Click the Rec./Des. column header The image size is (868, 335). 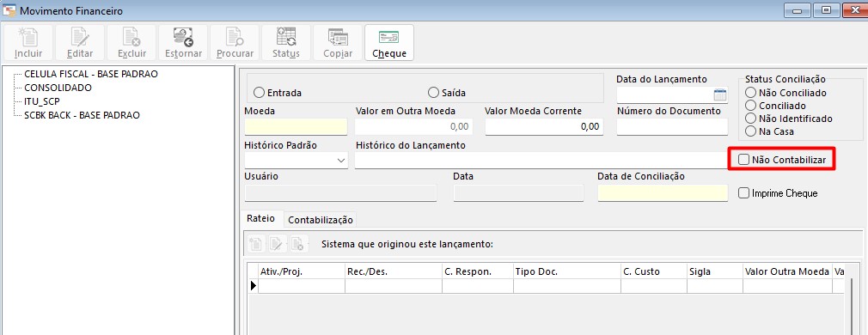coord(394,271)
